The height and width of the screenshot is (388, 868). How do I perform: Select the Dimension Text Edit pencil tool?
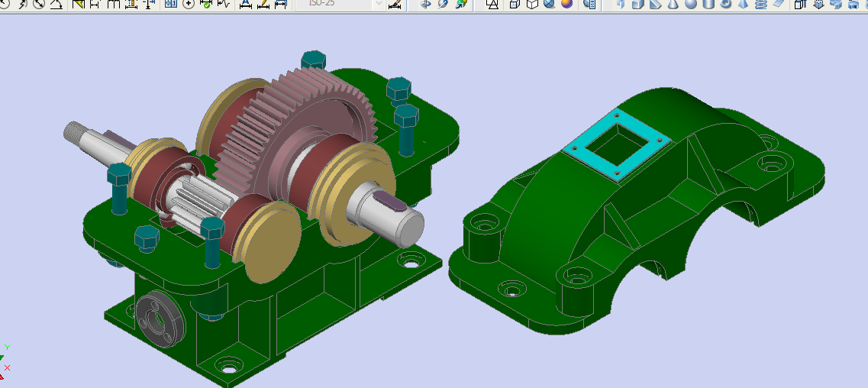click(x=263, y=3)
